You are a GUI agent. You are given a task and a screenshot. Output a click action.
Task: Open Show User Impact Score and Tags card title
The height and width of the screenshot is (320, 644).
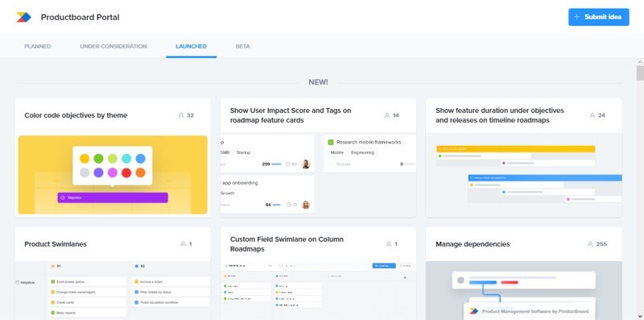point(291,115)
